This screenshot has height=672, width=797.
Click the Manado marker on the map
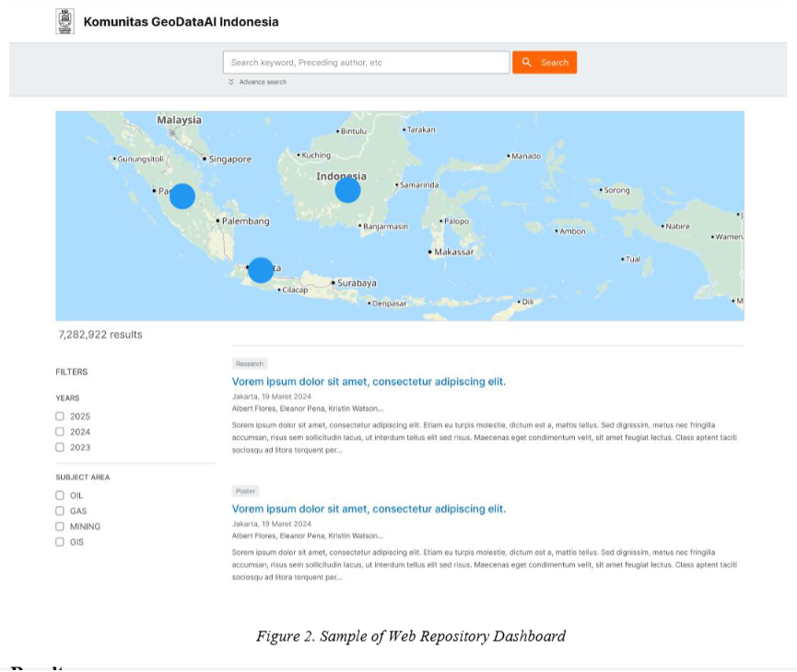pos(508,154)
